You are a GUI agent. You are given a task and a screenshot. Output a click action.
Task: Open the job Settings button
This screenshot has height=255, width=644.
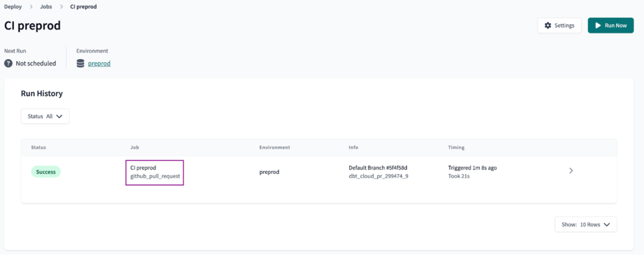point(559,25)
